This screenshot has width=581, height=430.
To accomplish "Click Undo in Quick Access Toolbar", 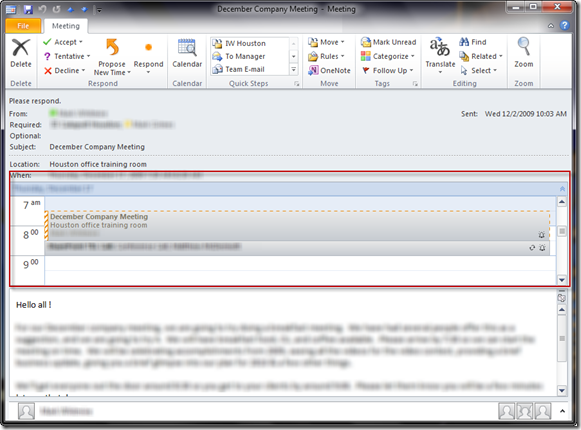I will pyautogui.click(x=42, y=9).
